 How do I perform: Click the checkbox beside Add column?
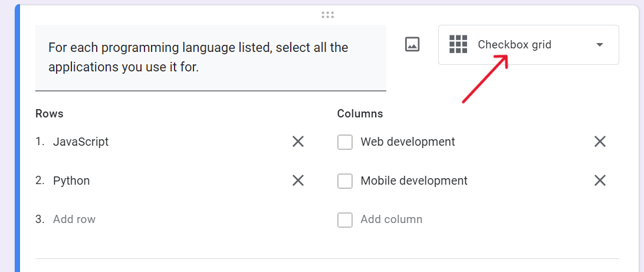[345, 220]
